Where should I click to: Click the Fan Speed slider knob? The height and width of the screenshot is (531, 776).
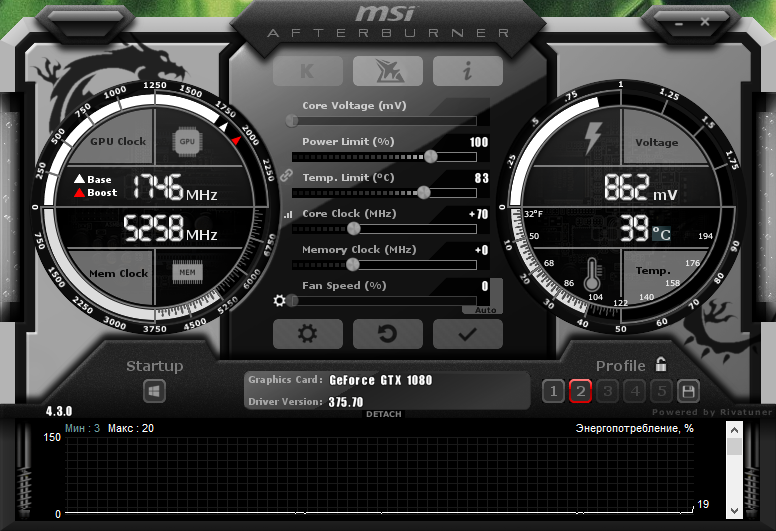(x=292, y=300)
